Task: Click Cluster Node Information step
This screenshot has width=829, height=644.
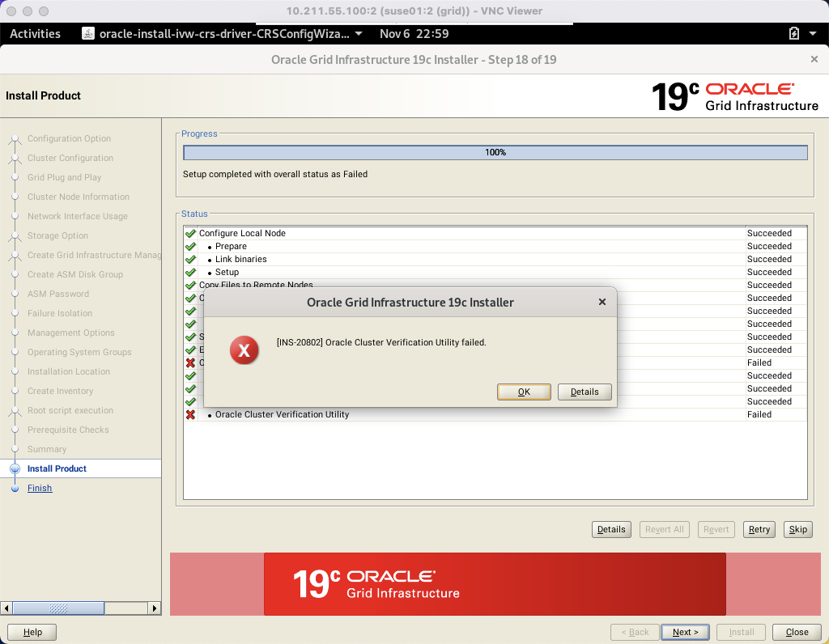Action: point(79,197)
